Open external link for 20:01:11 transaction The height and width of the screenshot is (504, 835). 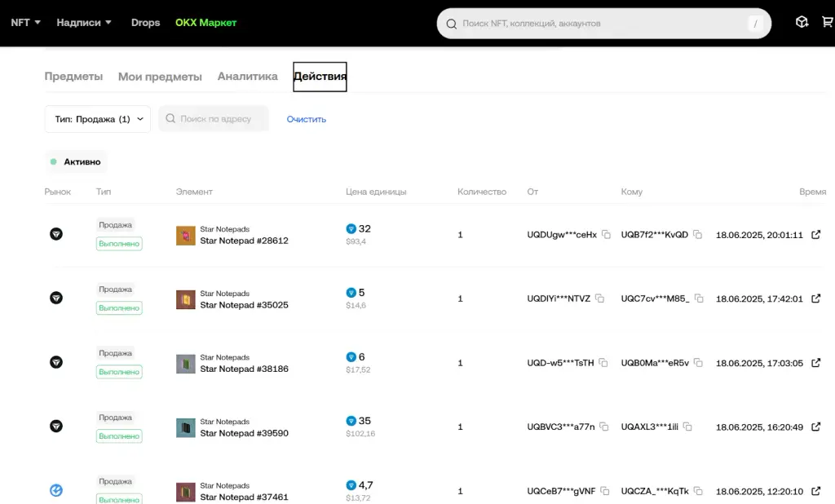click(815, 234)
